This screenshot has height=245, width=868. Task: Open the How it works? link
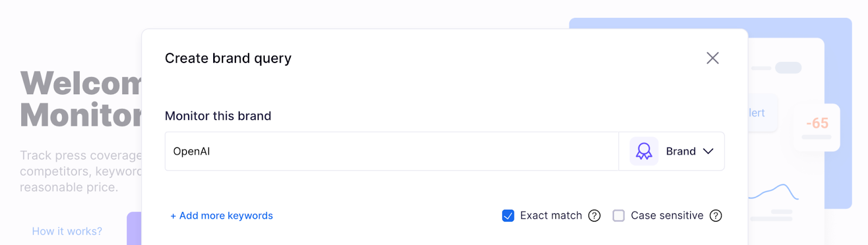click(67, 231)
